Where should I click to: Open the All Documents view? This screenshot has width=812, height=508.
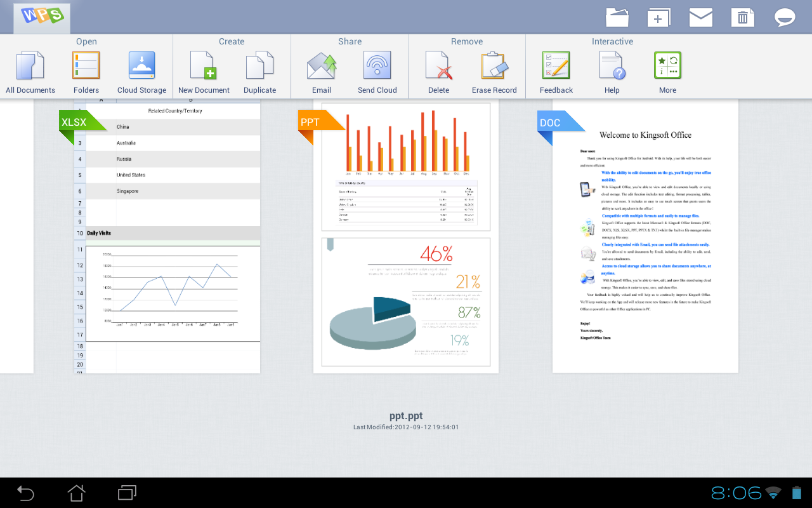pyautogui.click(x=30, y=72)
